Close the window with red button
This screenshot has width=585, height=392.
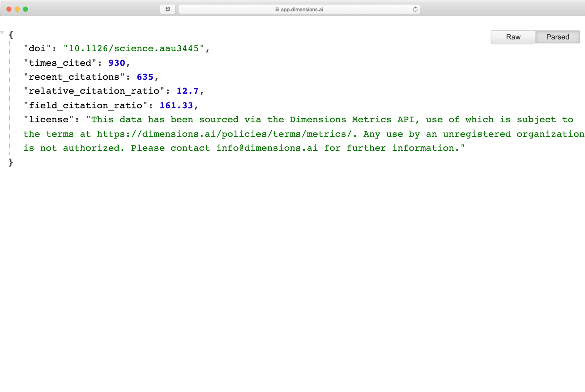9,9
